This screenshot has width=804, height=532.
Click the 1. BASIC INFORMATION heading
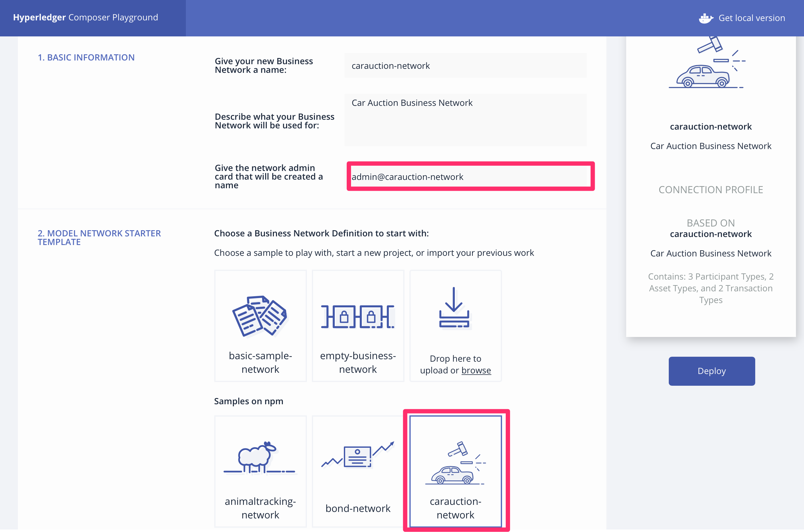click(86, 57)
